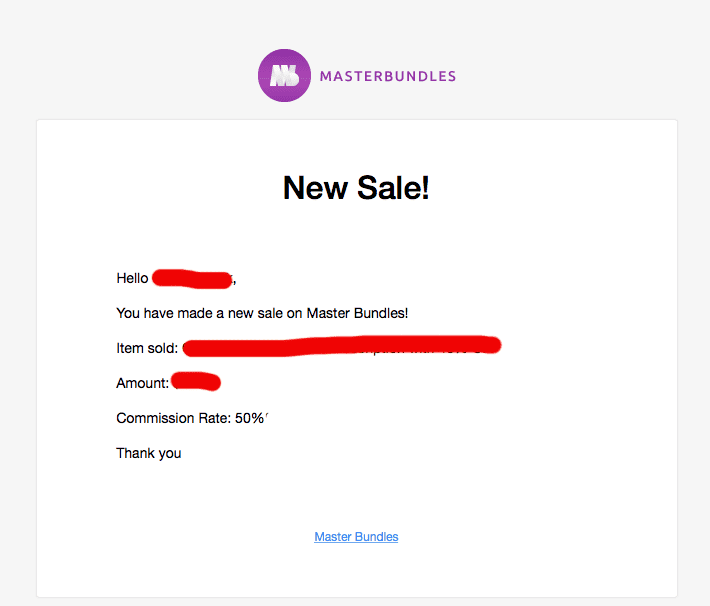Click the new sale on Master Bundles sentence

pos(262,313)
